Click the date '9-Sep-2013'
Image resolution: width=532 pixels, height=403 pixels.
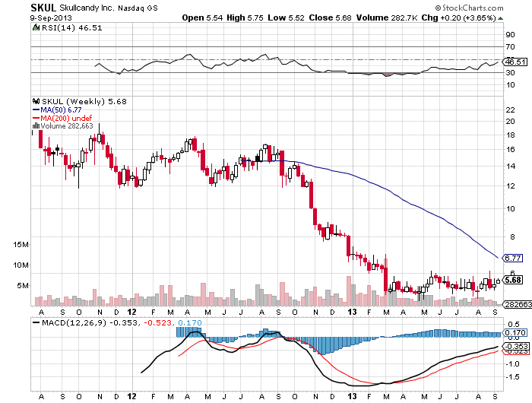click(51, 18)
